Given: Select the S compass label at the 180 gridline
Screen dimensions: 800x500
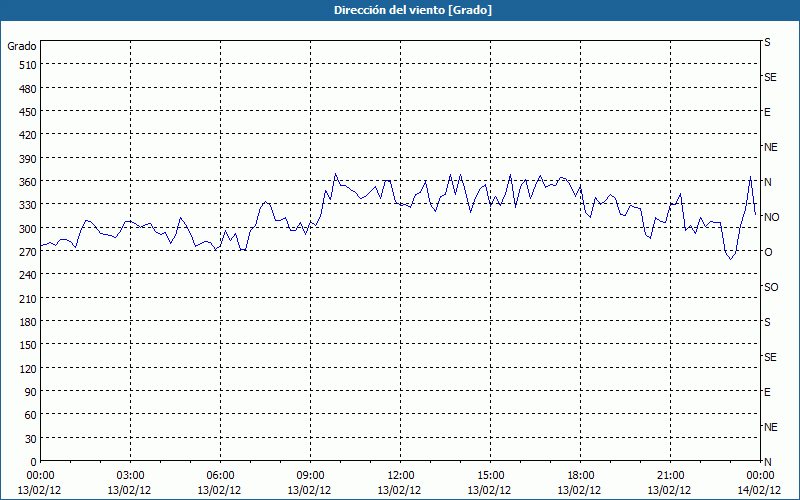Looking at the screenshot, I should coord(767,322).
